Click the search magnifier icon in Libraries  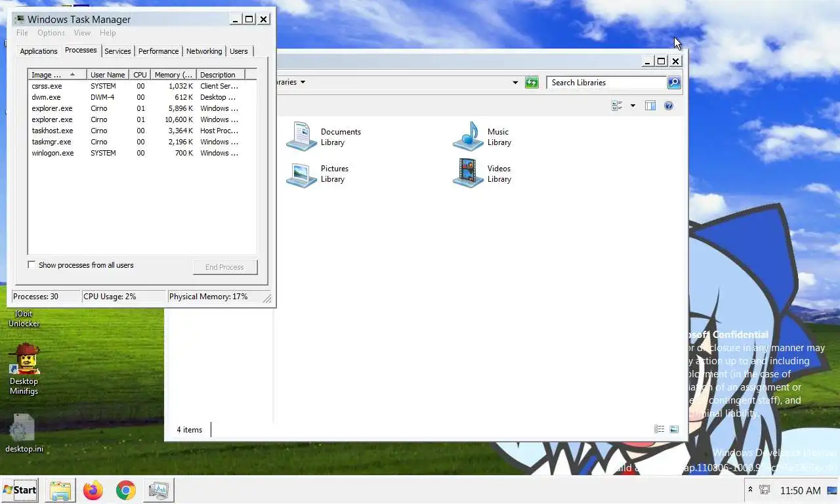coord(674,82)
